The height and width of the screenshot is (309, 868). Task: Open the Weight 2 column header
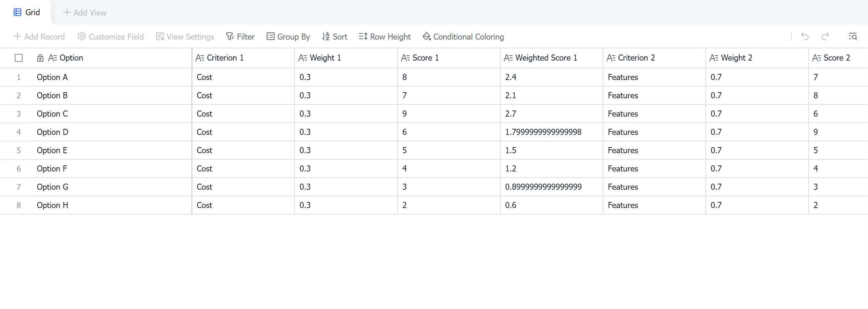point(757,58)
